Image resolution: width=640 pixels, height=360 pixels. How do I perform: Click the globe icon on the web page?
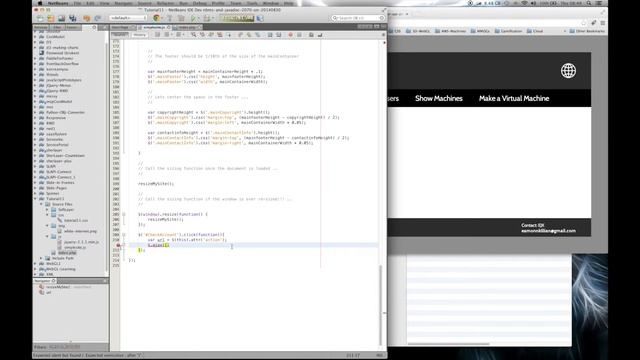(x=568, y=71)
